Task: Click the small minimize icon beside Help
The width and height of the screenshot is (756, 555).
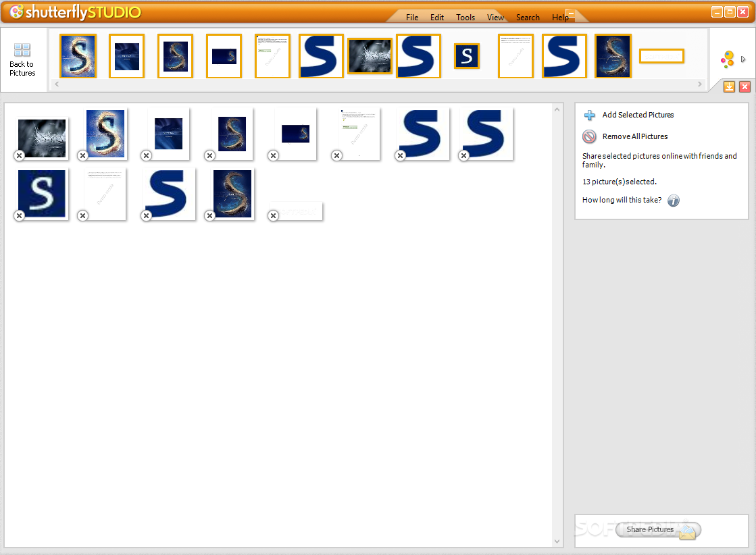Action: pyautogui.click(x=570, y=13)
